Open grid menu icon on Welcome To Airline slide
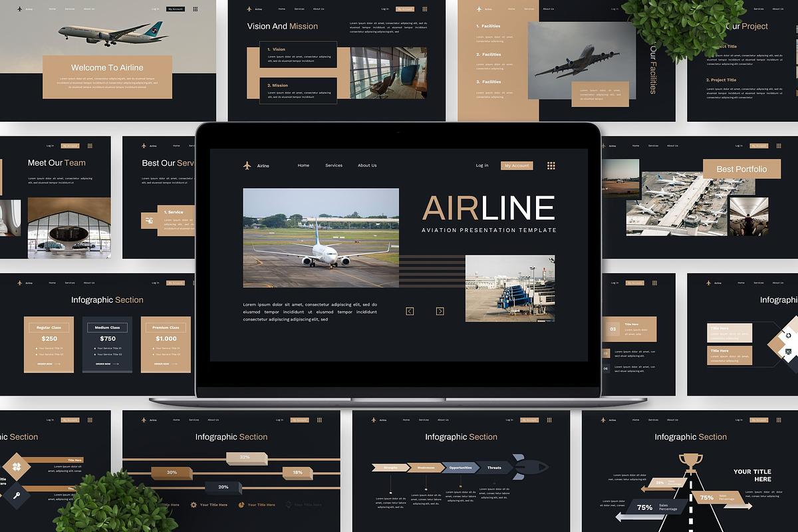This screenshot has width=798, height=532. tap(195, 9)
